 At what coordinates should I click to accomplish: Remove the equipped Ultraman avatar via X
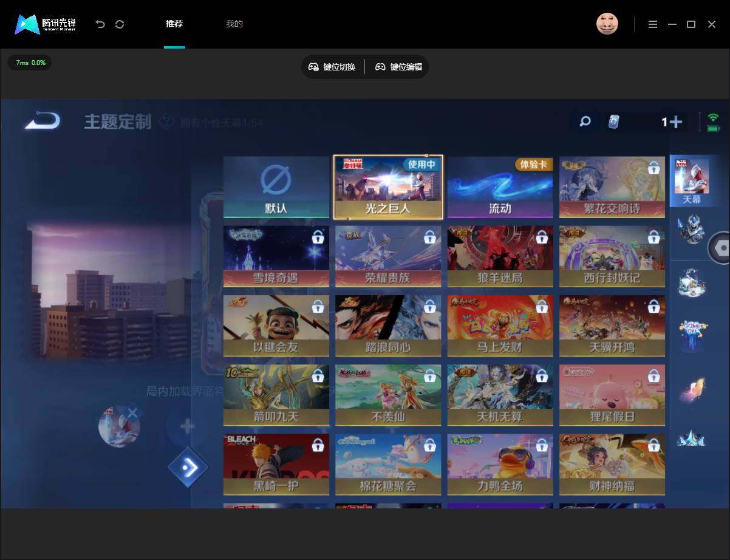132,413
